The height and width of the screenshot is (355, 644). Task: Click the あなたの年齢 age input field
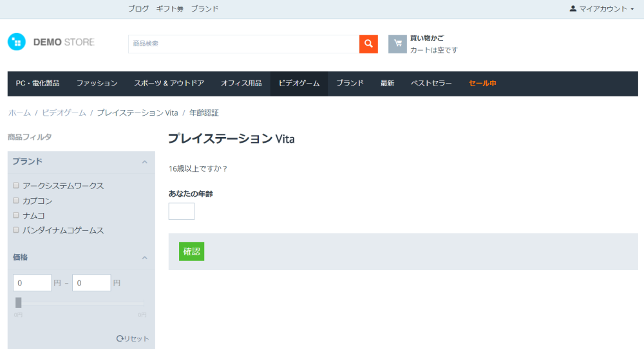182,211
